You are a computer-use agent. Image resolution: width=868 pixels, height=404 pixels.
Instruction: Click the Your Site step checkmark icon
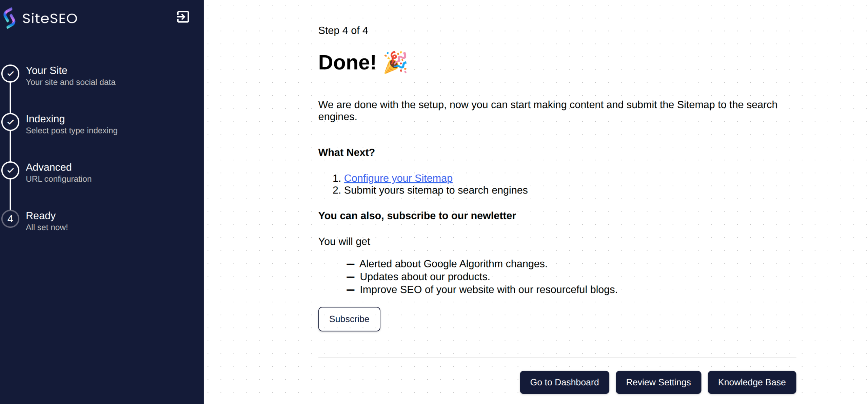pos(11,74)
